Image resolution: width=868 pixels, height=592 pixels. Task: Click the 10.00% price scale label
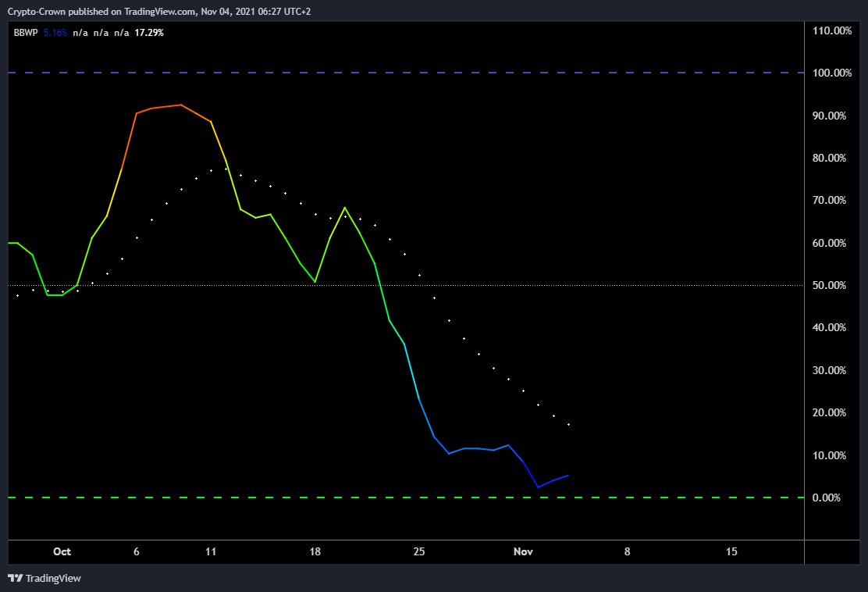[829, 455]
